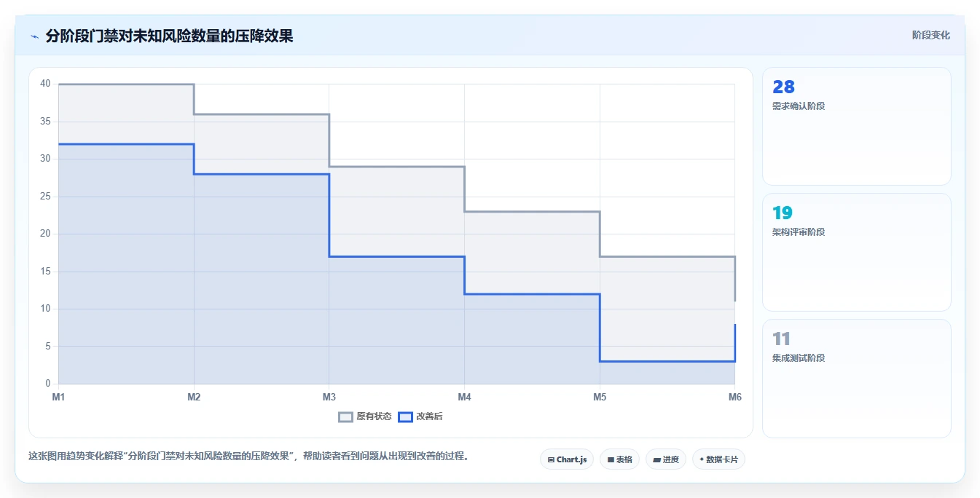
Task: Click the y-axis value 25
Action: pos(45,197)
